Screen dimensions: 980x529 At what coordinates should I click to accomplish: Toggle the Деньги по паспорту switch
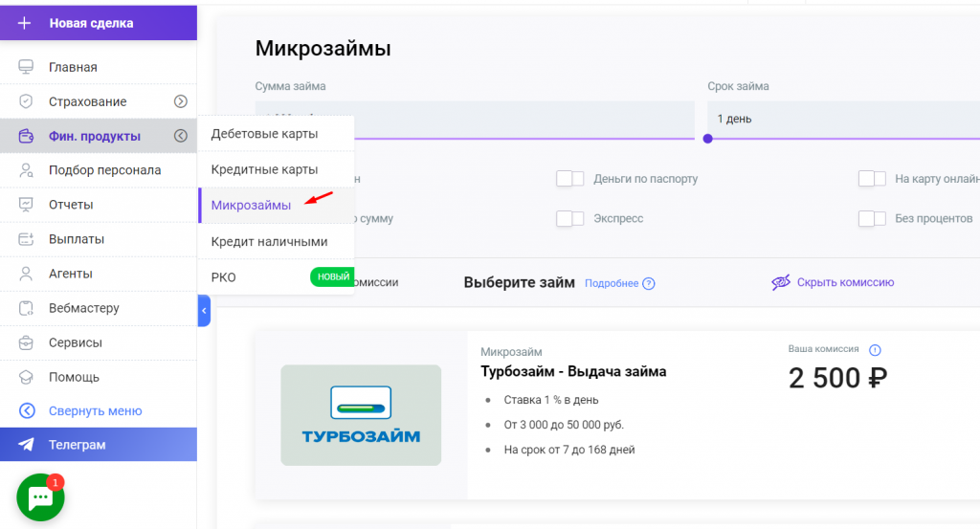coord(570,179)
